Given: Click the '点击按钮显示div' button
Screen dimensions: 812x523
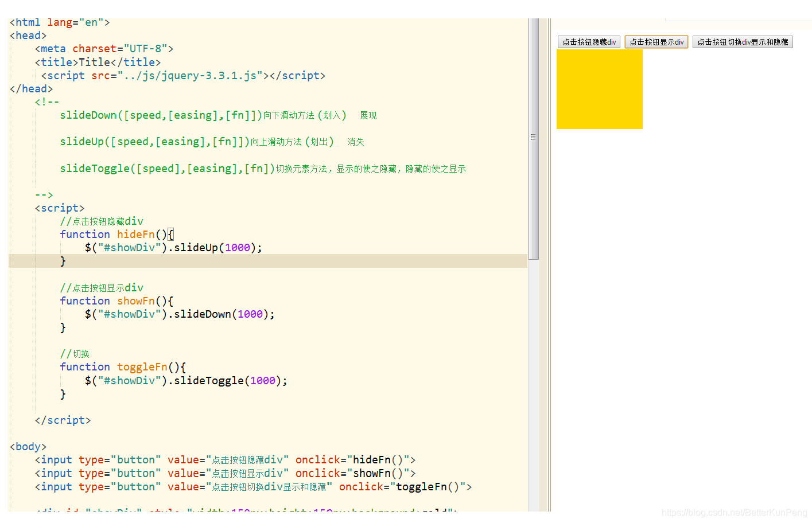Looking at the screenshot, I should point(656,42).
